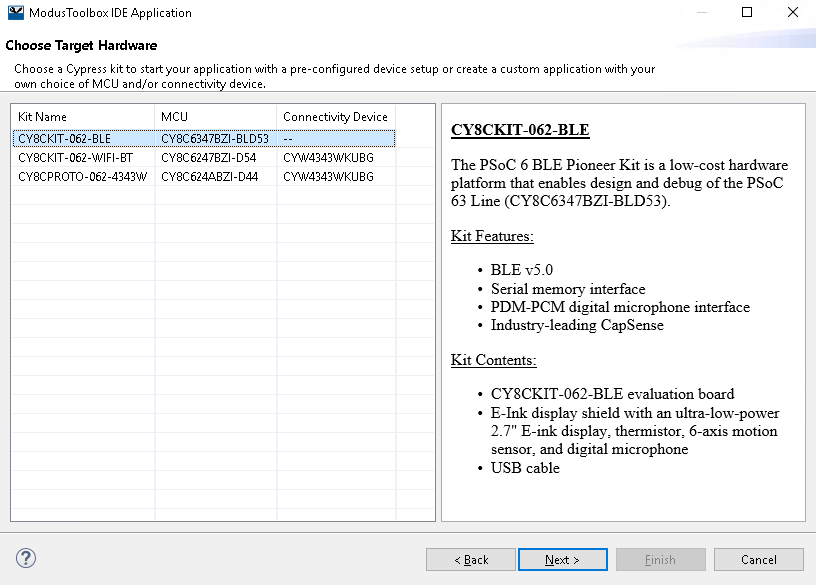Click the ModusToolbox application icon in title bar
This screenshot has width=816, height=585.
[14, 13]
